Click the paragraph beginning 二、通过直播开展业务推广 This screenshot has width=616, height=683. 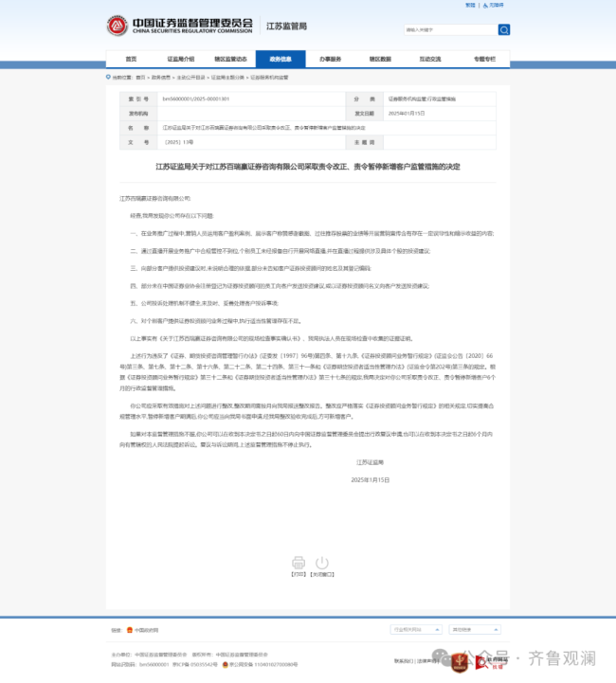pos(281,251)
